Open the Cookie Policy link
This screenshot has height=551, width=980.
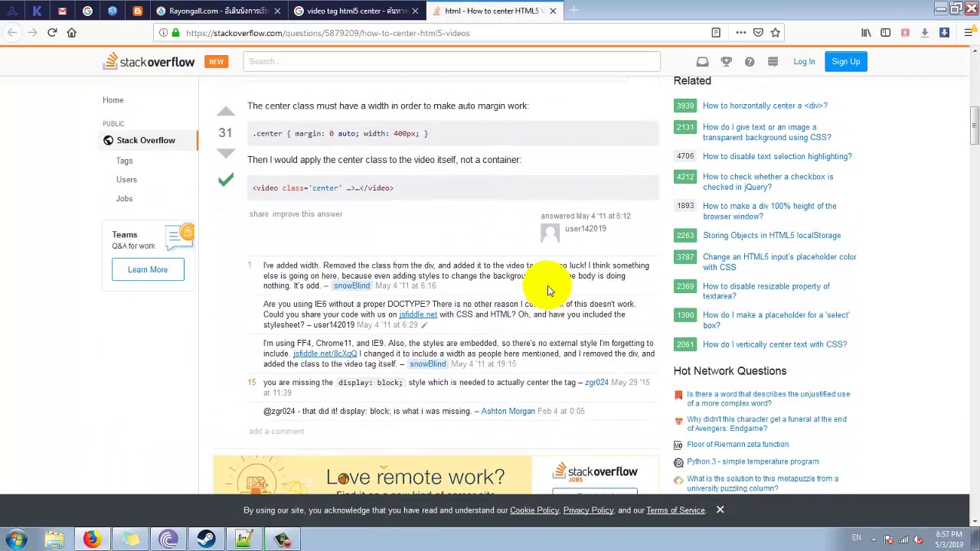pos(534,510)
